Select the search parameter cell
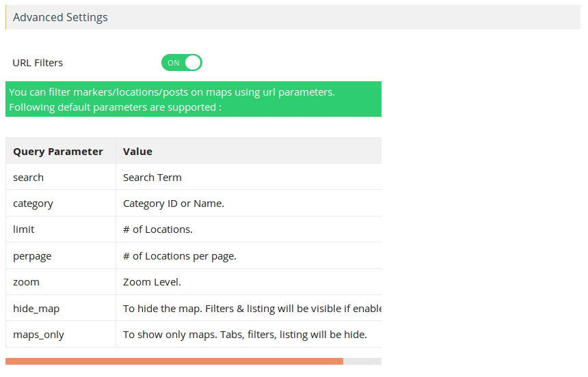Screen dimensions: 588x377 [61, 178]
